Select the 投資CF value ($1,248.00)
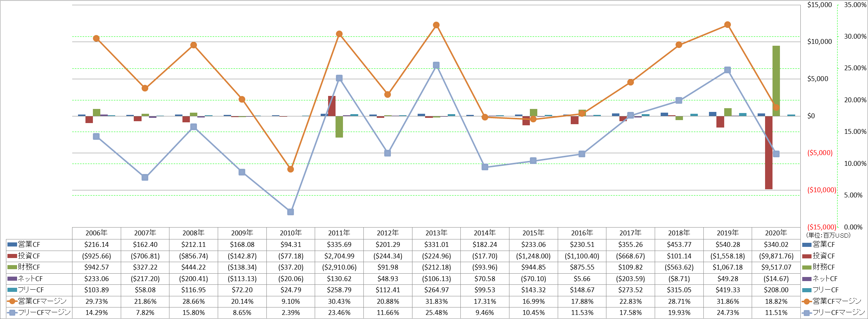868x319 pixels. coord(534,256)
